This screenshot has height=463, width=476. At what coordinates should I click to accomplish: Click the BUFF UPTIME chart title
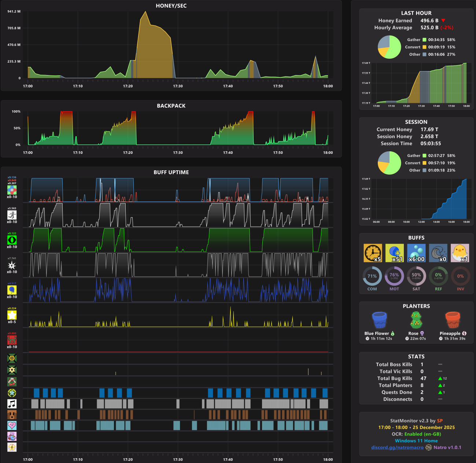(x=171, y=173)
